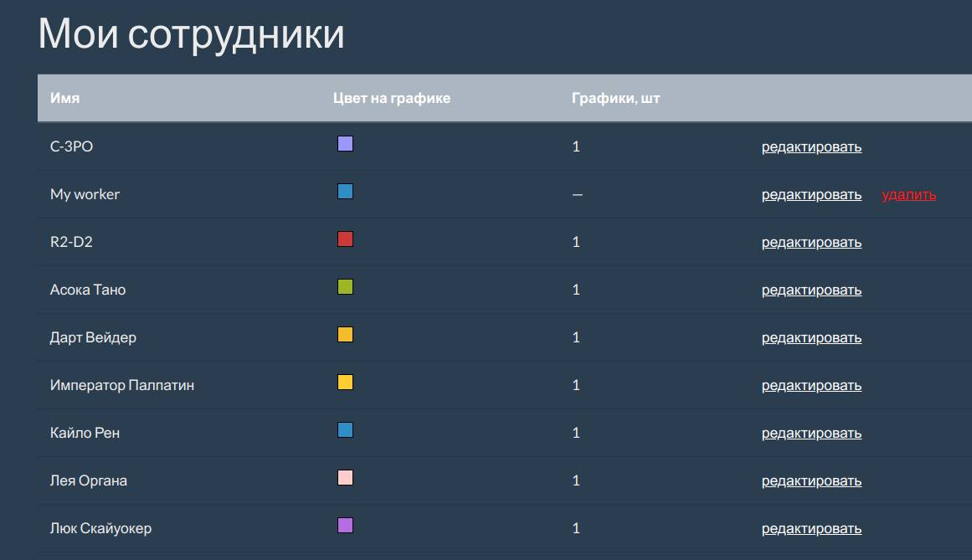
Task: Click the name Дарт Вейдер
Action: [93, 337]
